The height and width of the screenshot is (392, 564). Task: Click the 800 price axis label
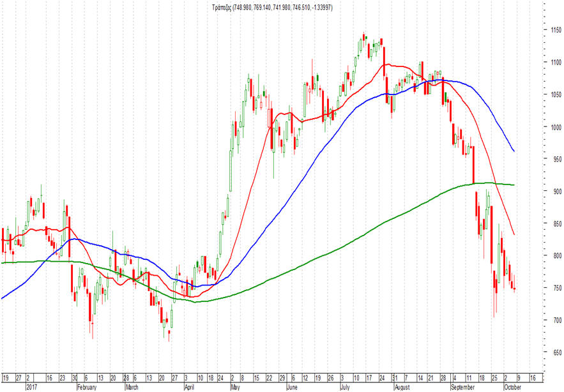tap(557, 256)
